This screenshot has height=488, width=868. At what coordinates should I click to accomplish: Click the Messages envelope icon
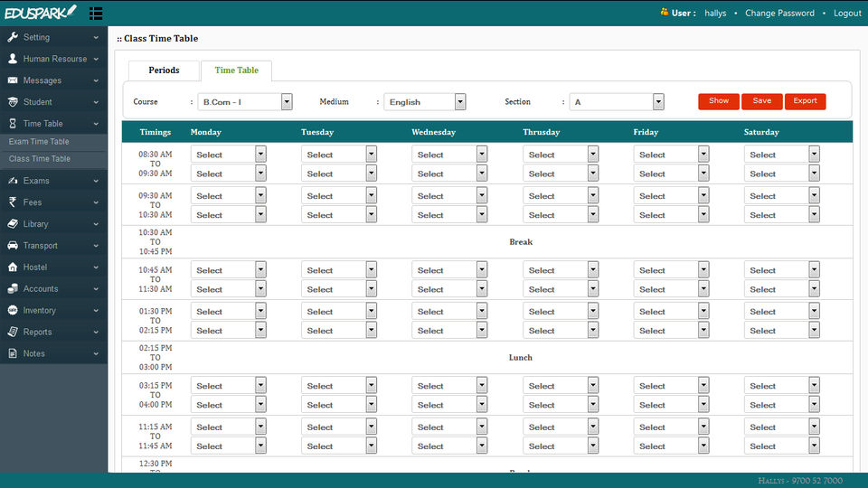click(12, 80)
